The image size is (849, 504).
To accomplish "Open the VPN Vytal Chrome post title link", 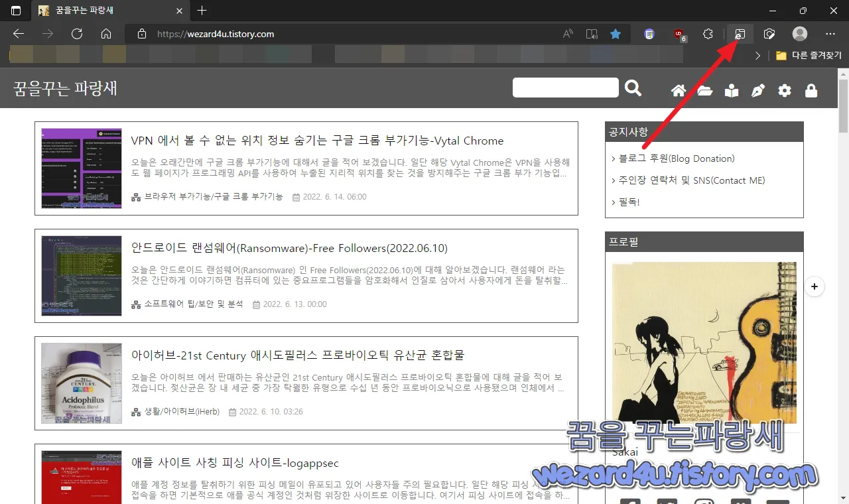I will (316, 141).
